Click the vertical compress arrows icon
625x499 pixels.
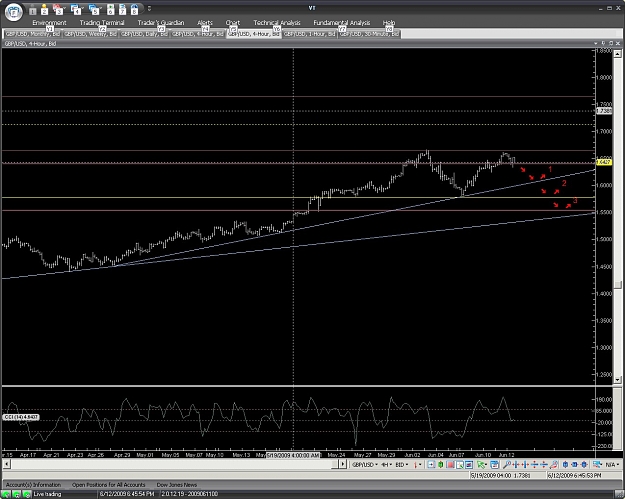click(544, 465)
